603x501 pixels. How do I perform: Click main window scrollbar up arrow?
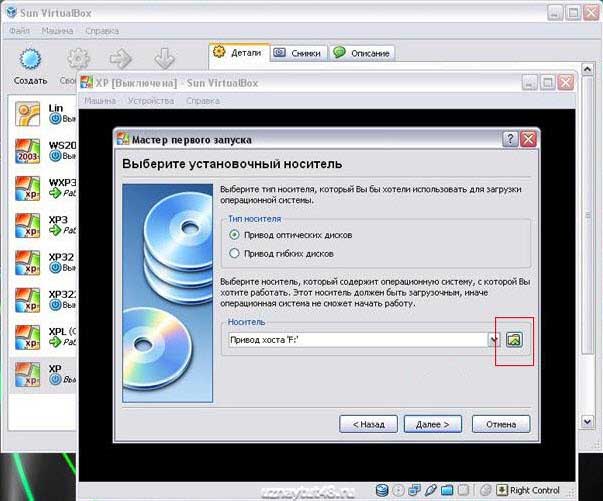point(587,69)
